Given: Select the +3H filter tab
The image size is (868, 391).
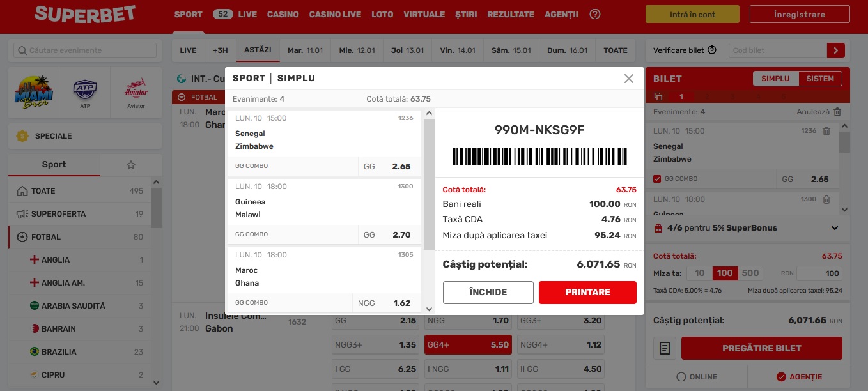Looking at the screenshot, I should click(221, 50).
